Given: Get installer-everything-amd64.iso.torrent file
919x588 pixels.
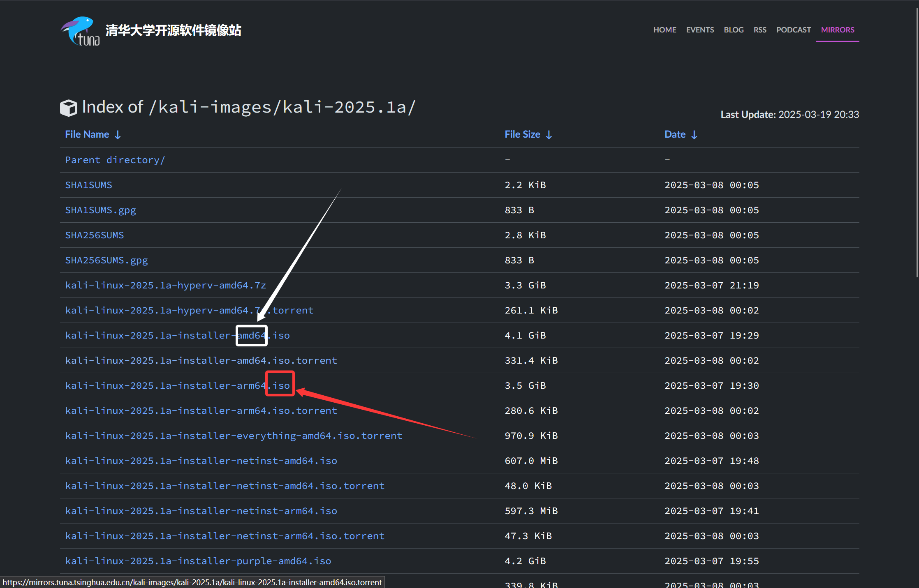Looking at the screenshot, I should [233, 436].
